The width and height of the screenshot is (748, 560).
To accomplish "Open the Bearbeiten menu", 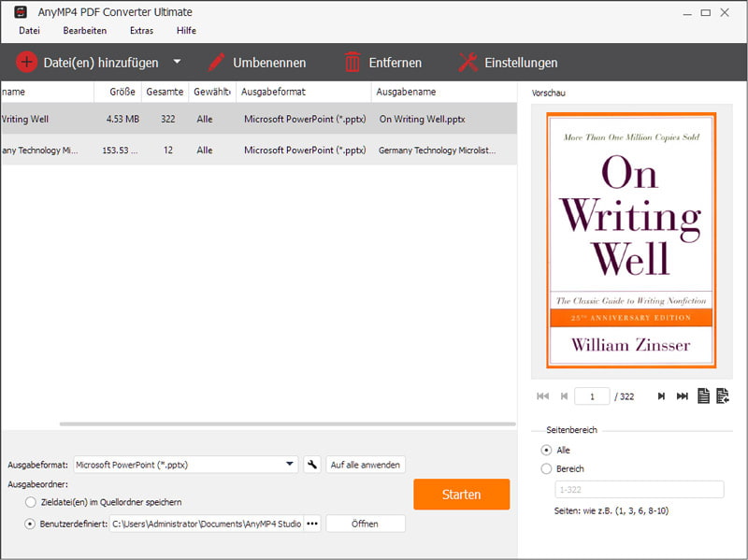I will point(85,31).
